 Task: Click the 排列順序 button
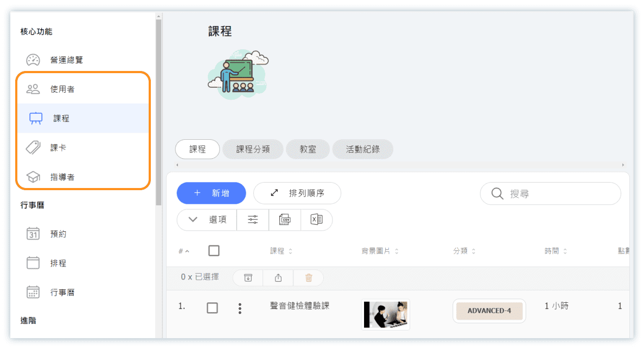(297, 193)
